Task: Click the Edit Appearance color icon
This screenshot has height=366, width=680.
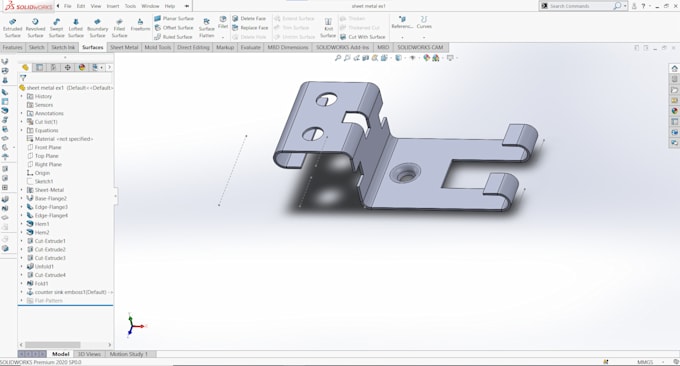Action: point(426,58)
